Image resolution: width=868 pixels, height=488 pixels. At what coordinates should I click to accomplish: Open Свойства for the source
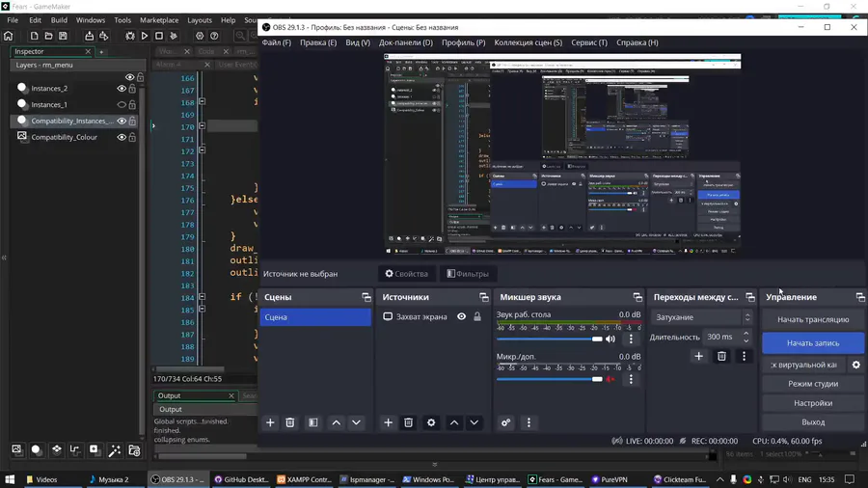pyautogui.click(x=407, y=273)
